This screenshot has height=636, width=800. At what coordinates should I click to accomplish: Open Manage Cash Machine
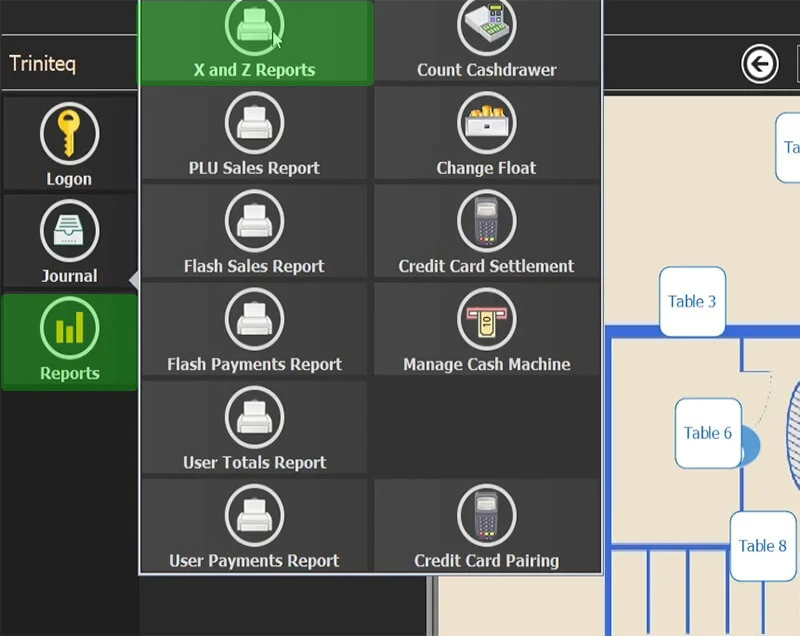tap(487, 329)
